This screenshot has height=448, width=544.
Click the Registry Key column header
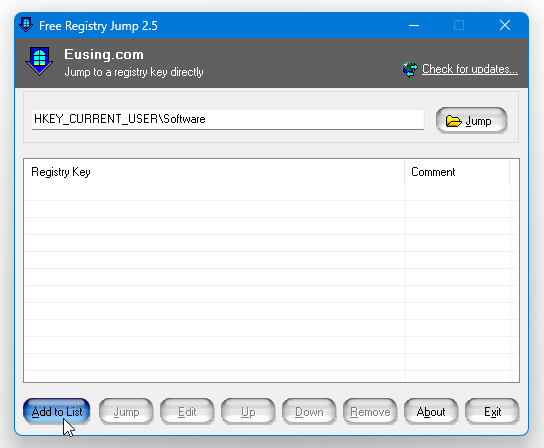(214, 172)
